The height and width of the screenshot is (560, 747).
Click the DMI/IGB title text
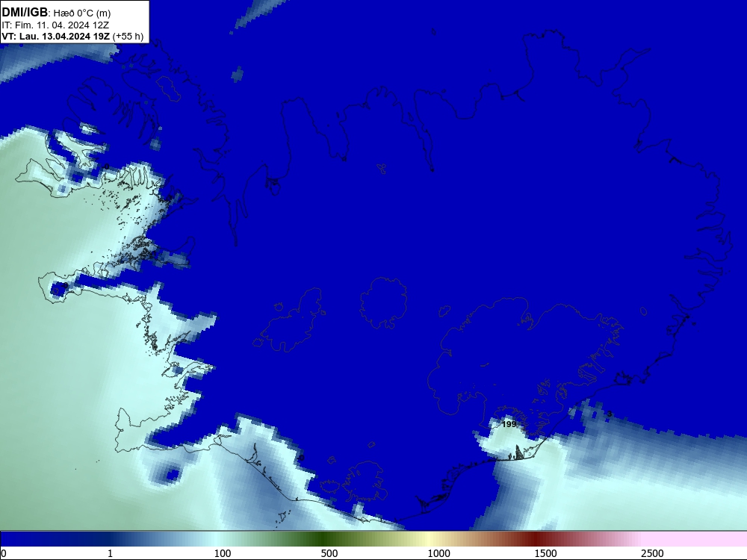tap(25, 13)
